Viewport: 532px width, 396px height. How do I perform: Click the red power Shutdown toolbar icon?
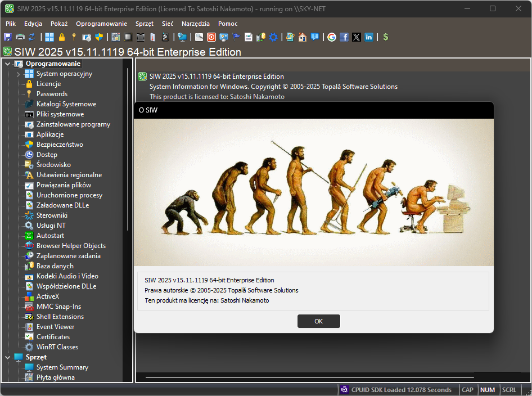coord(211,37)
